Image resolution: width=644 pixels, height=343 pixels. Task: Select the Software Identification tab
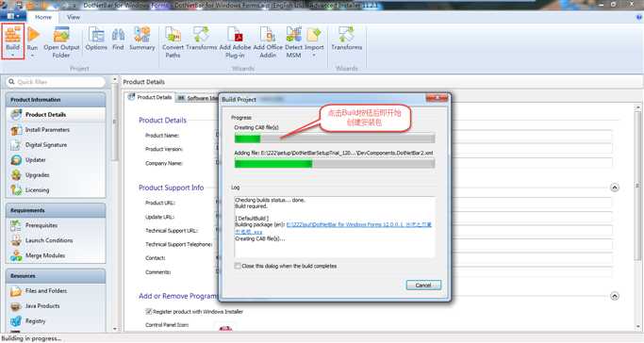tap(198, 98)
